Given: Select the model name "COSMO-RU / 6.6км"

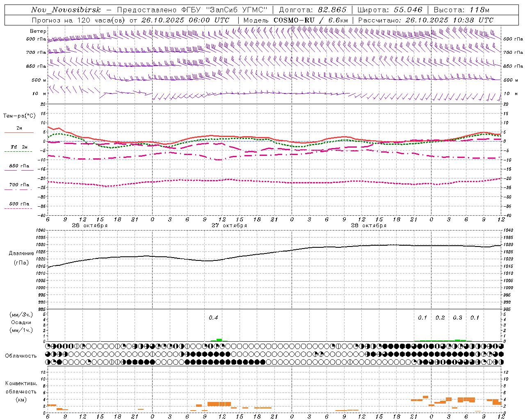Looking at the screenshot, I should point(311,20).
